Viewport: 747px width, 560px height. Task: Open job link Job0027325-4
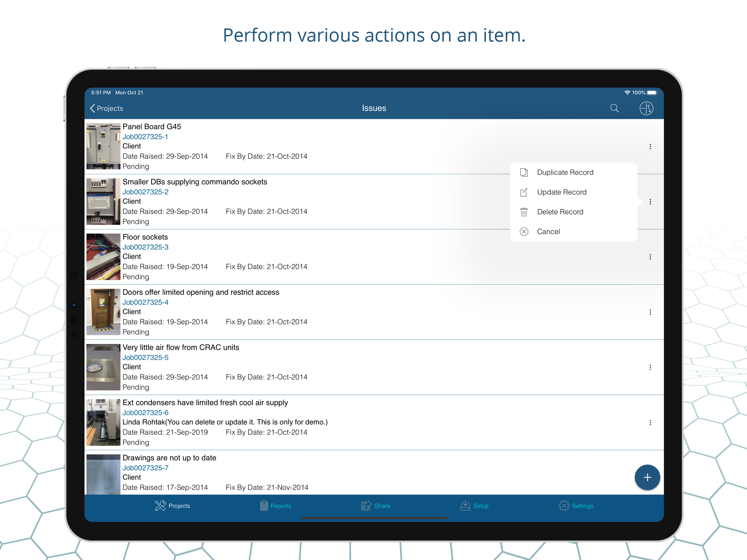[x=145, y=302]
